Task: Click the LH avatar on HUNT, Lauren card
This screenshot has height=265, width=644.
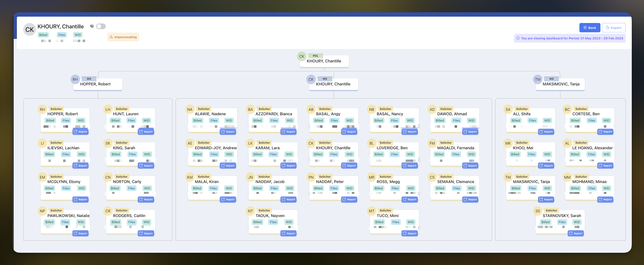Action: coord(108,110)
